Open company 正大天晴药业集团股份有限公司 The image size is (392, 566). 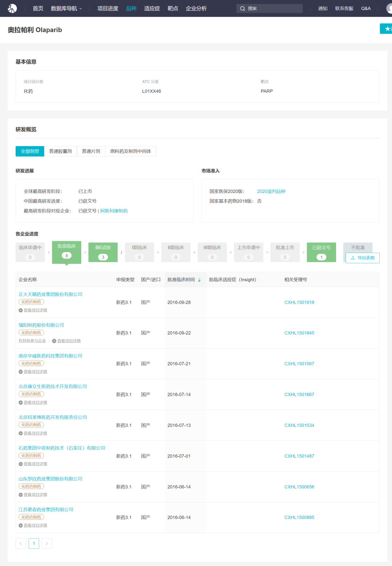[x=50, y=294]
